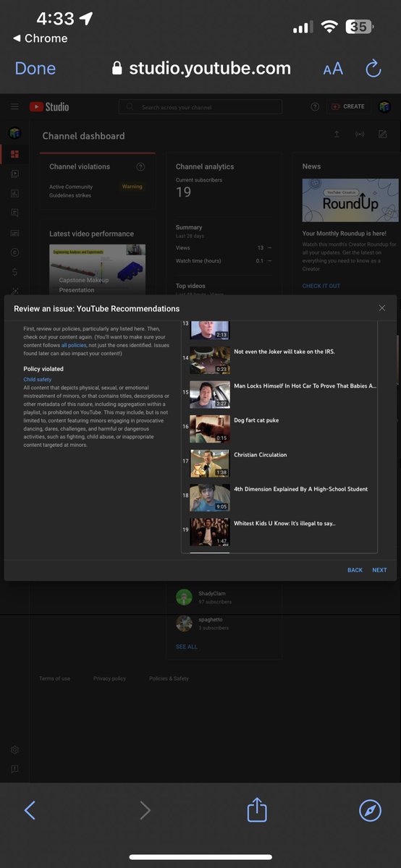Open the help question-mark icon in header

click(x=315, y=106)
